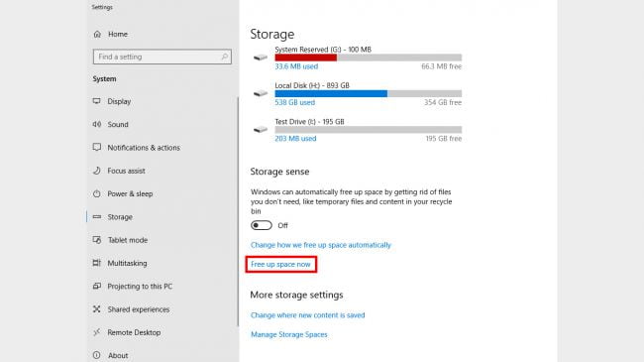Open the About info icon
This screenshot has height=362, width=644.
(96, 355)
